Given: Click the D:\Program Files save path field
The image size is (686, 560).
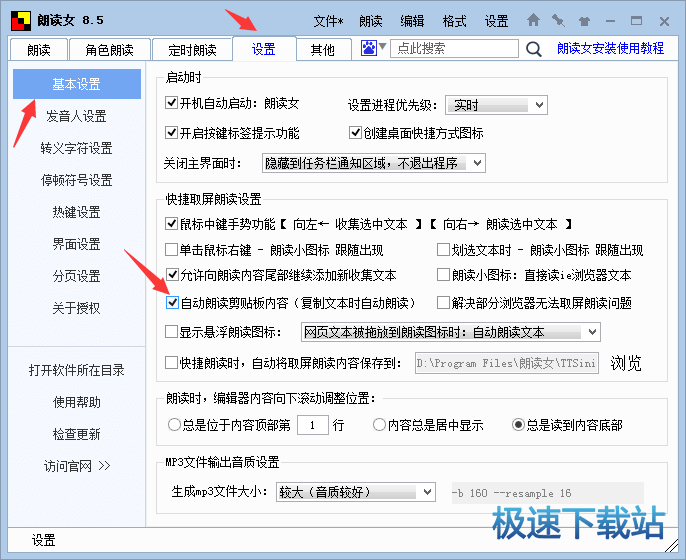Looking at the screenshot, I should (507, 363).
